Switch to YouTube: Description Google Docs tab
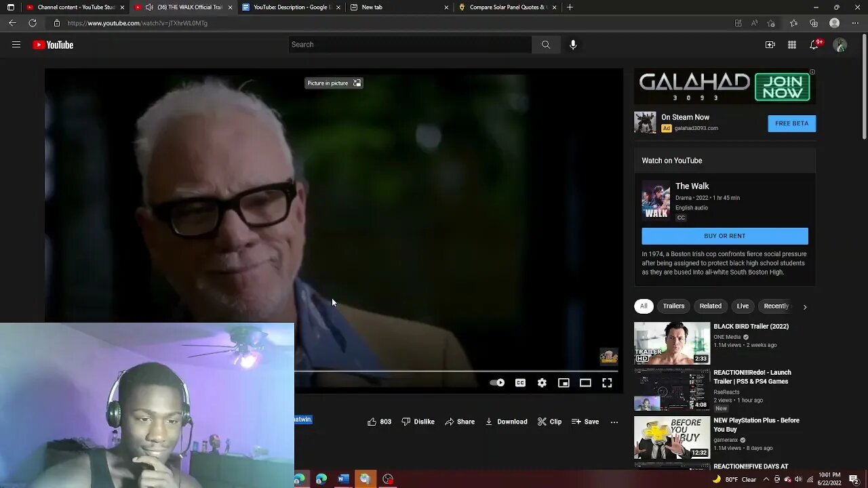 coord(290,7)
